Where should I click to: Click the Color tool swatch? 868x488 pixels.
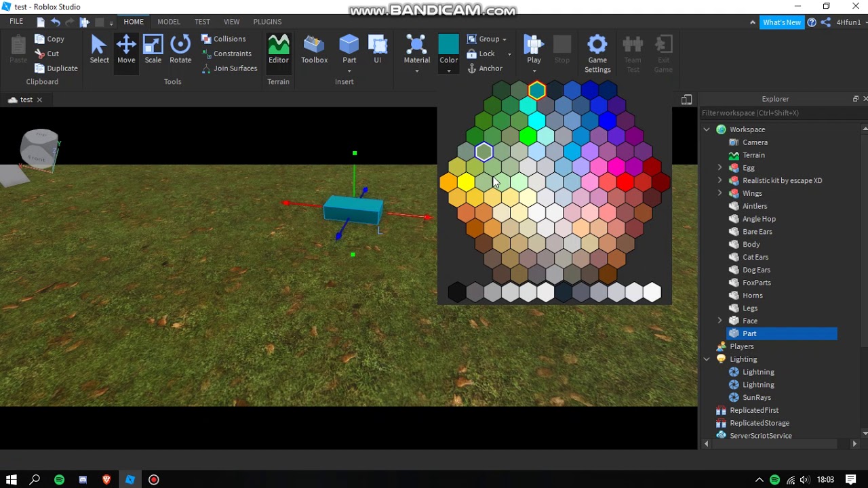click(448, 45)
